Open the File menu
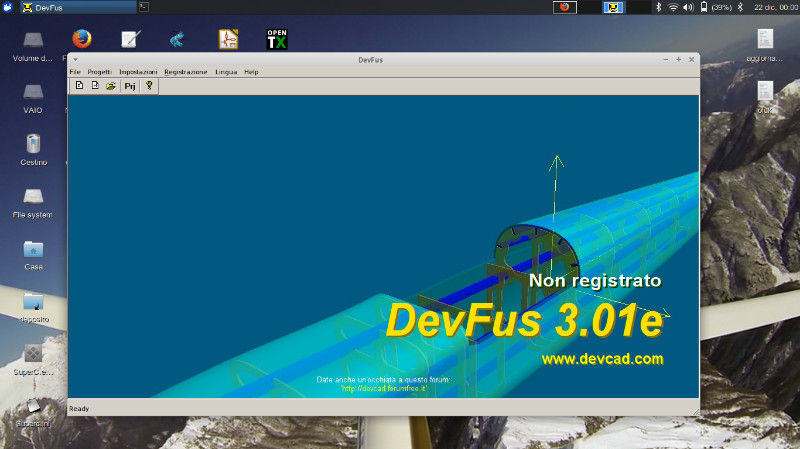 pos(74,72)
